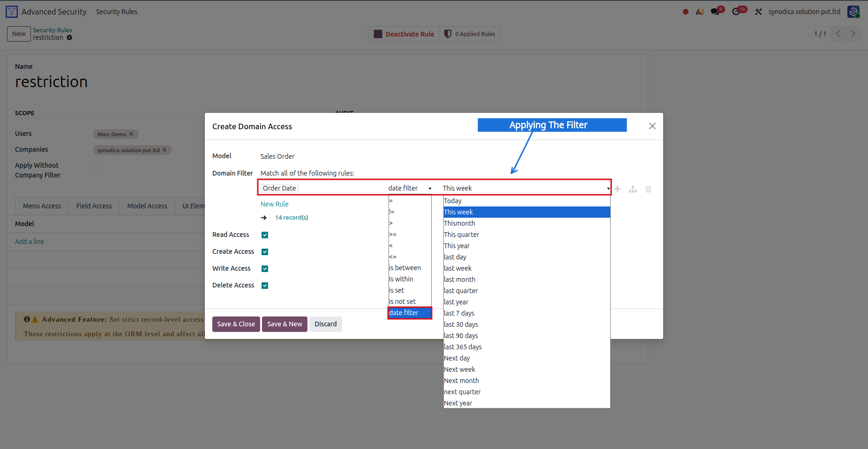868x449 pixels.
Task: Add a new rule with the plus icon
Action: click(x=618, y=189)
